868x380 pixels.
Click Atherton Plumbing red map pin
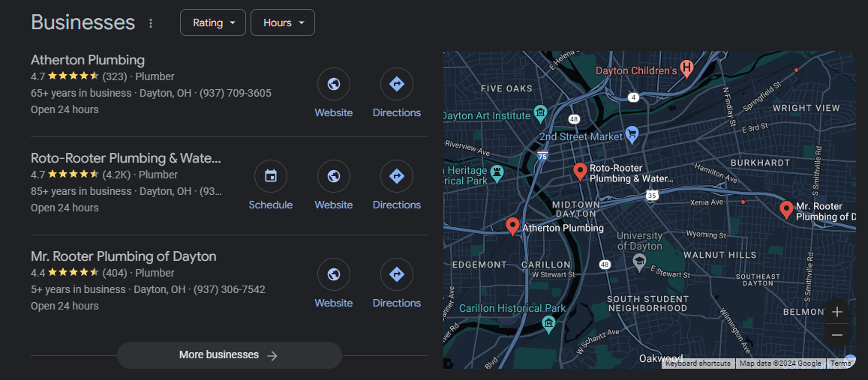[x=512, y=226]
